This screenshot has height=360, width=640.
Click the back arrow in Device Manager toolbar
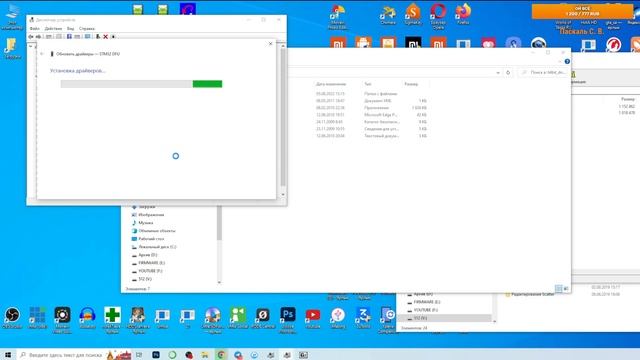[x=31, y=37]
